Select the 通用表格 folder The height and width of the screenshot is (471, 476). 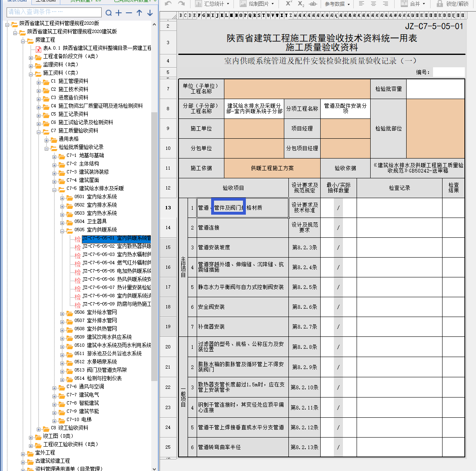pyautogui.click(x=69, y=139)
